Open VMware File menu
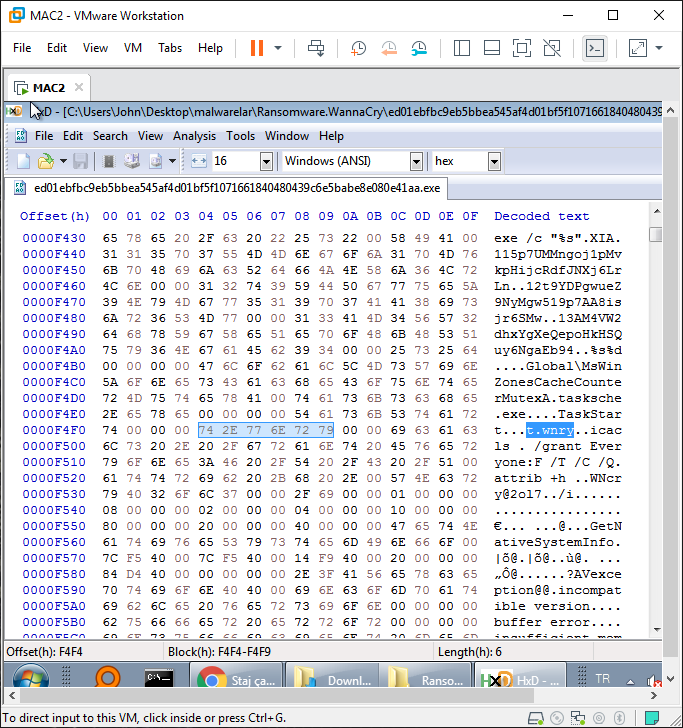This screenshot has width=683, height=728. pyautogui.click(x=22, y=48)
